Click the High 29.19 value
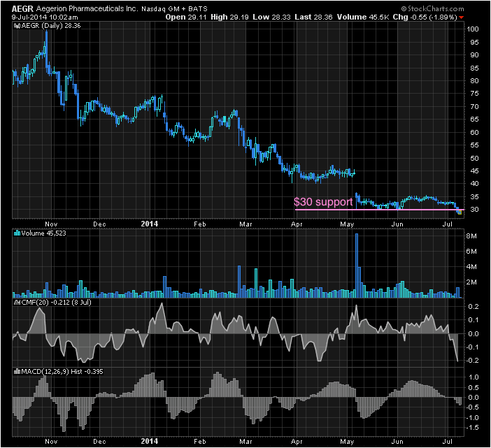Screen dimensions: 491x448 [x=229, y=17]
